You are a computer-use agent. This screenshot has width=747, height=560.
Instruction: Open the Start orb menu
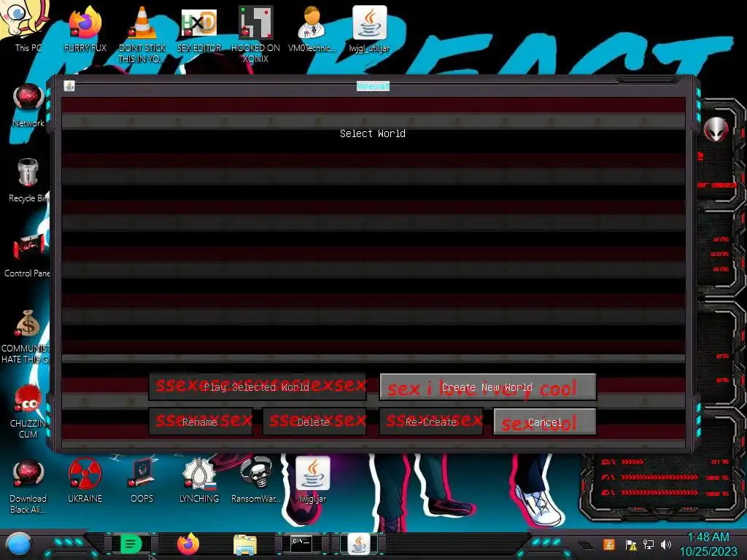click(19, 545)
